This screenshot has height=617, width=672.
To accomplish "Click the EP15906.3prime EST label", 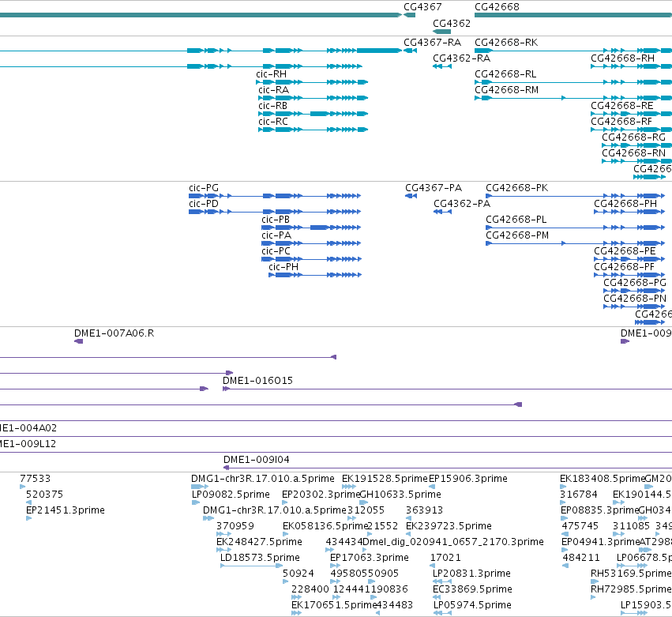I will (468, 479).
